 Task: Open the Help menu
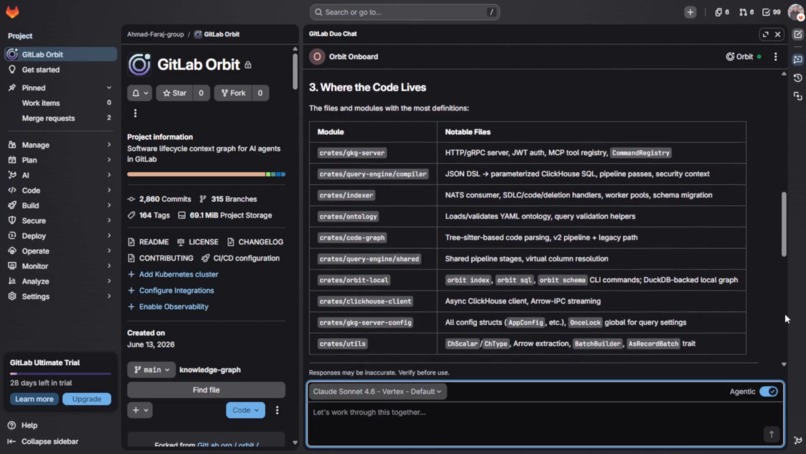coord(23,425)
